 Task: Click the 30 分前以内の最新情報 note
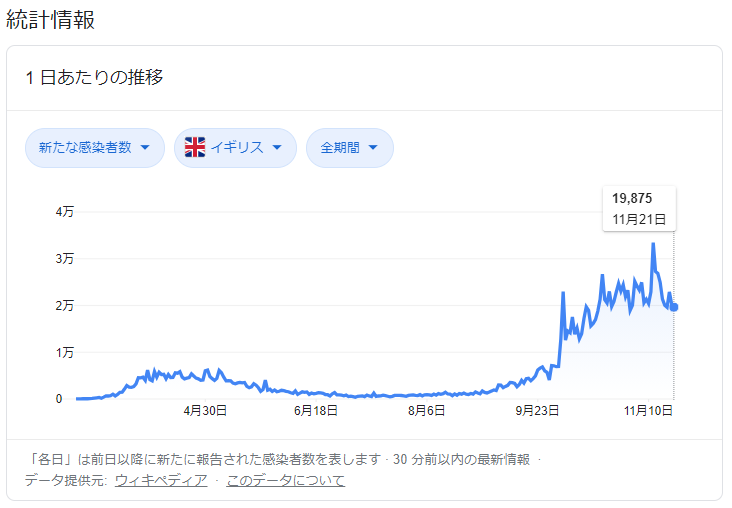pyautogui.click(x=461, y=459)
